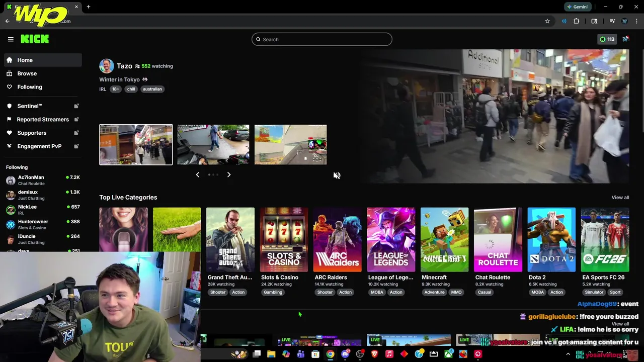Screen dimensions: 644x362
Task: Open Google Chrome from the taskbar
Action: (330, 354)
